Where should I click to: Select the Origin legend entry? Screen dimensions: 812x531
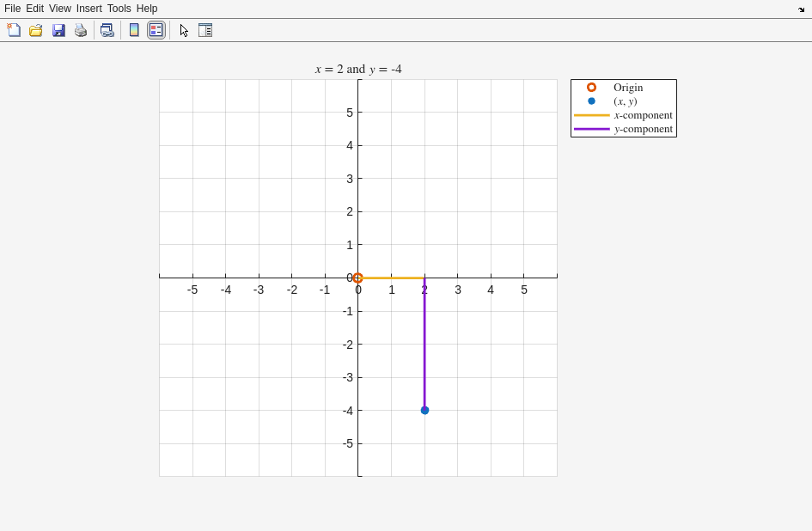[x=624, y=88]
